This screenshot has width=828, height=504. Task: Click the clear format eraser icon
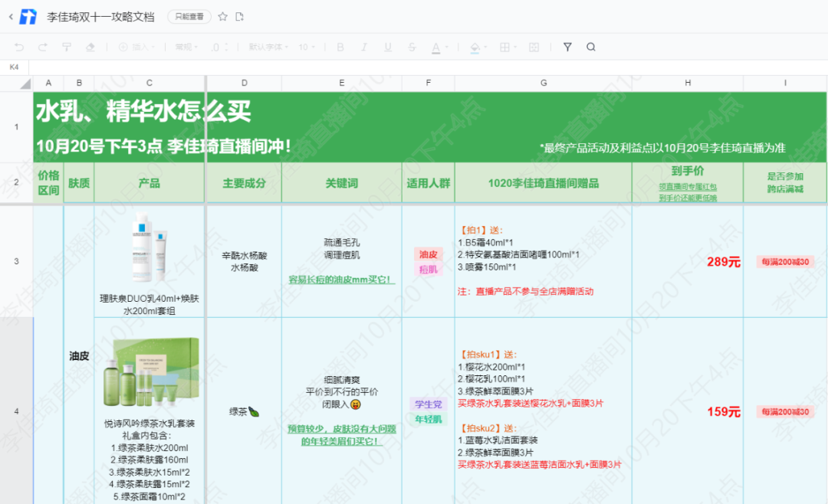coord(90,47)
